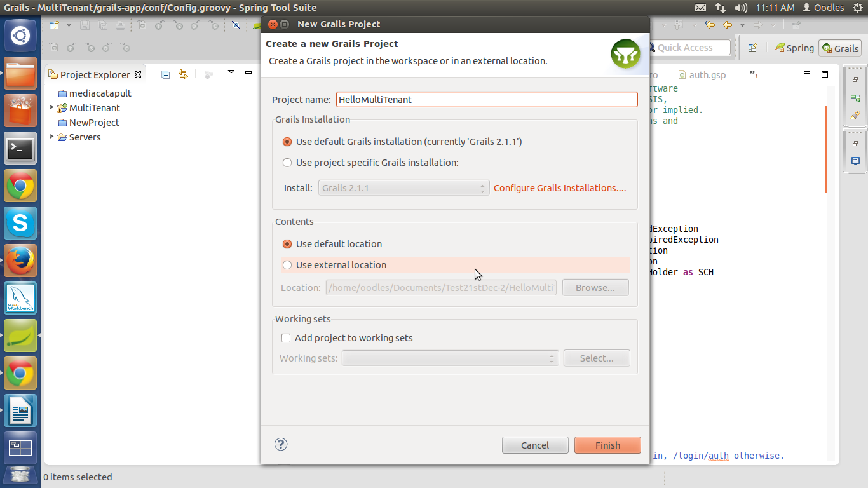868x488 pixels.
Task: Click the marker pen icon in right trim
Action: coord(855,116)
